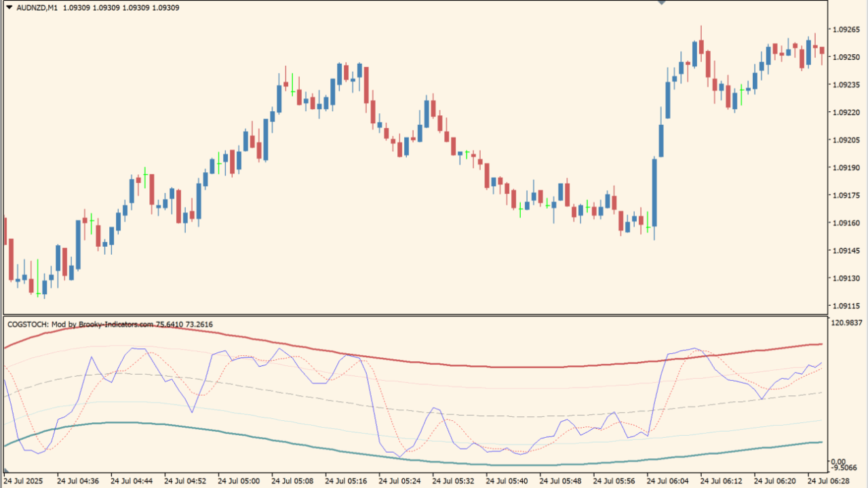Click the 24 Jul 05:48 time label
868x488 pixels.
[560, 481]
